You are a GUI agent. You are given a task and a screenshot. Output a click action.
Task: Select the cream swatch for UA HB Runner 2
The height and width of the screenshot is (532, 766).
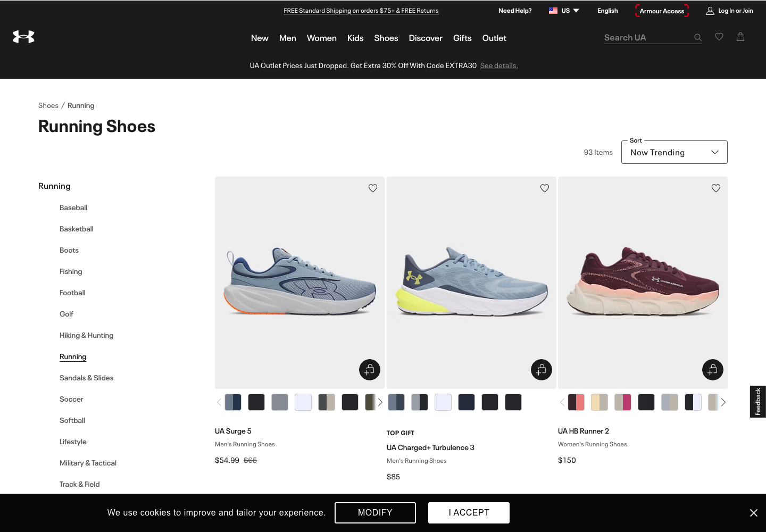(600, 402)
